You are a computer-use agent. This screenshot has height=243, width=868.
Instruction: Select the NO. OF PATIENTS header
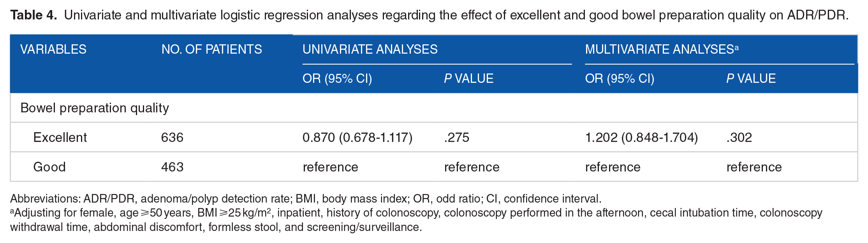pyautogui.click(x=211, y=49)
